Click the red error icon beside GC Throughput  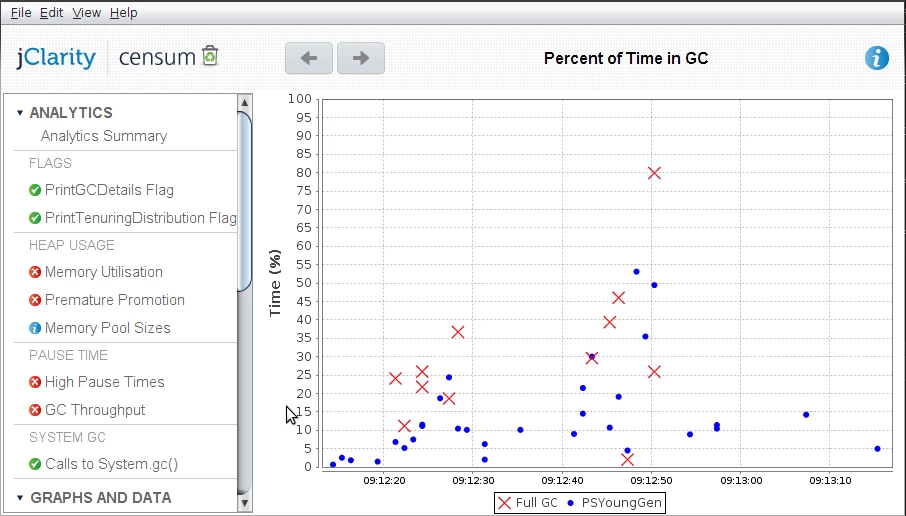point(35,410)
